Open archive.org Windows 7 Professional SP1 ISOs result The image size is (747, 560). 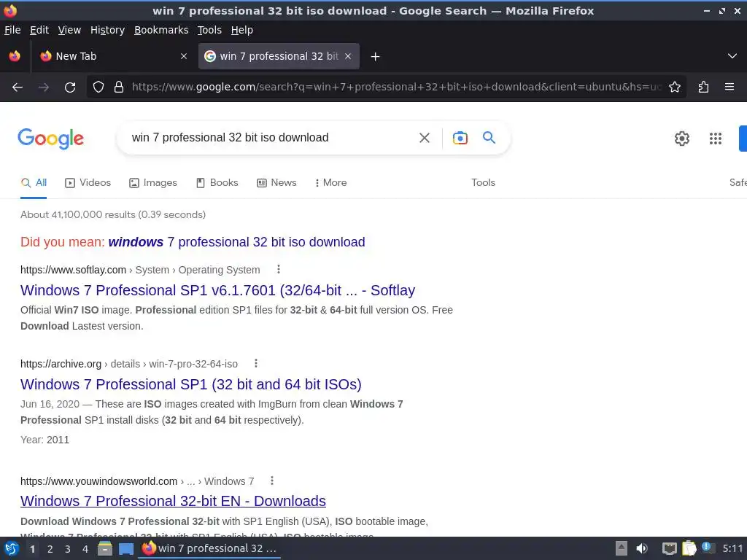coord(191,384)
